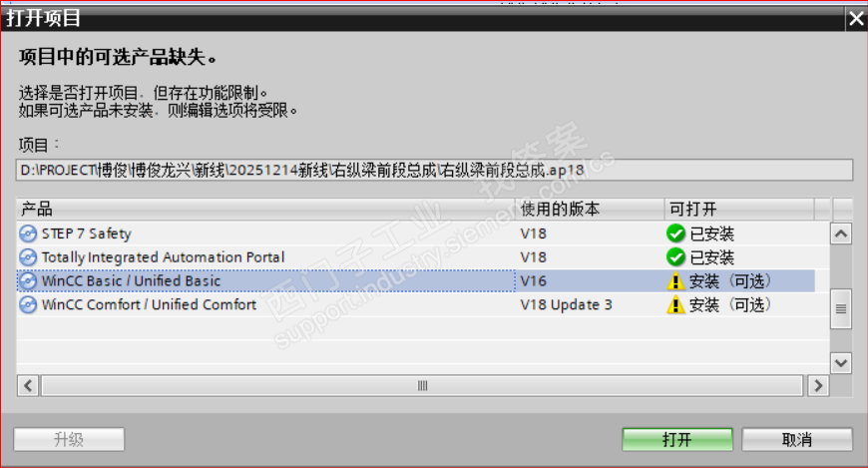Click the 可打开 column header
Screen dimensions: 868x468
(739, 210)
